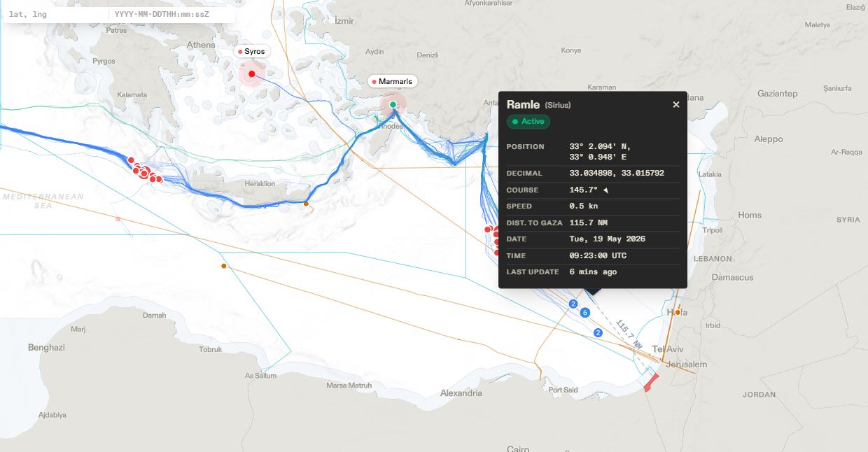Image resolution: width=868 pixels, height=452 pixels.
Task: Click the Heraklion label on Crete
Action: tap(260, 183)
